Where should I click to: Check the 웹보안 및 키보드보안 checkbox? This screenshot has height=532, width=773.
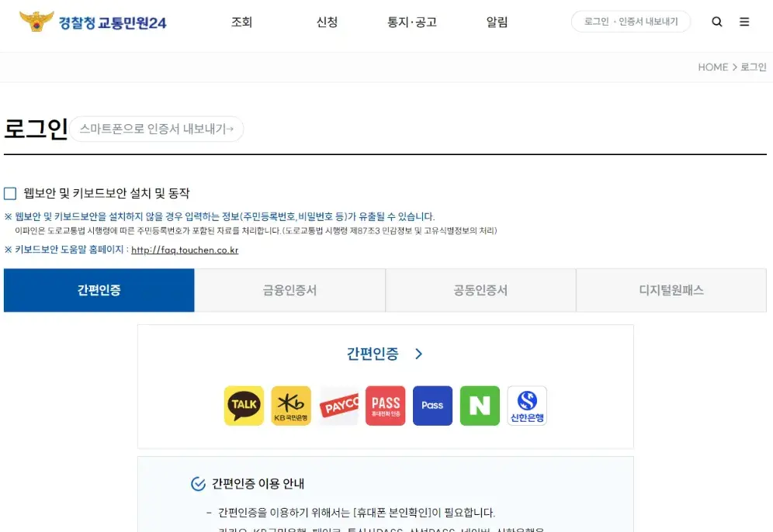tap(10, 193)
